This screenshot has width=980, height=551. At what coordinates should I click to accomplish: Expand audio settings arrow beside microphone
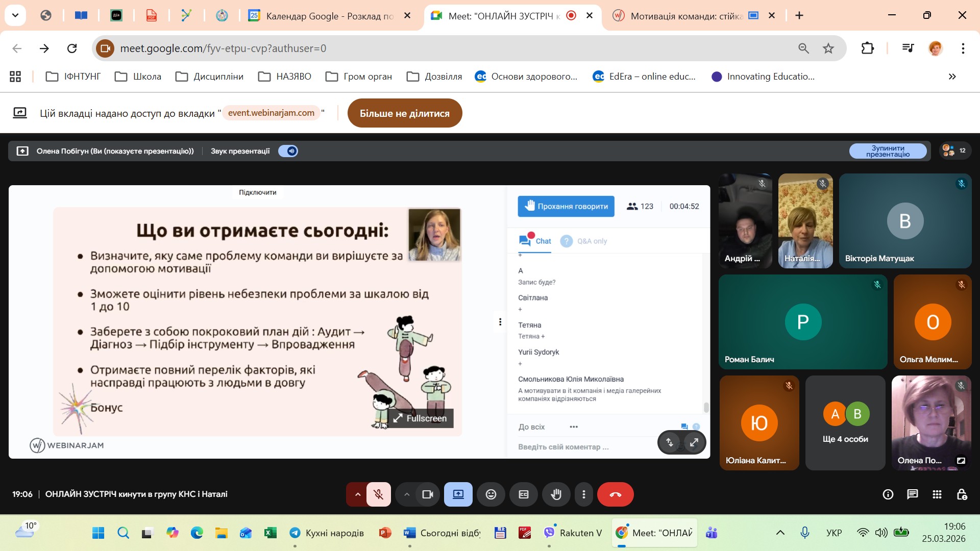tap(357, 494)
